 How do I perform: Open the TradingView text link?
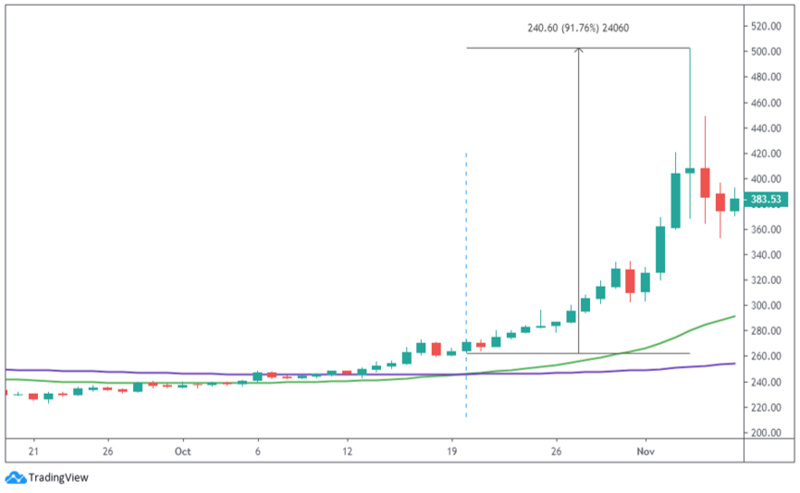coord(58,478)
